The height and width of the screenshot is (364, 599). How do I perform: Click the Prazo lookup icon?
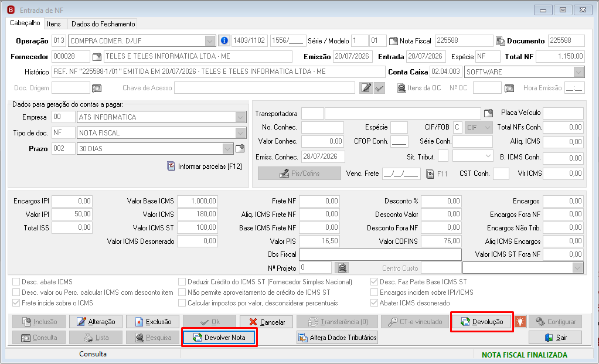coord(240,148)
